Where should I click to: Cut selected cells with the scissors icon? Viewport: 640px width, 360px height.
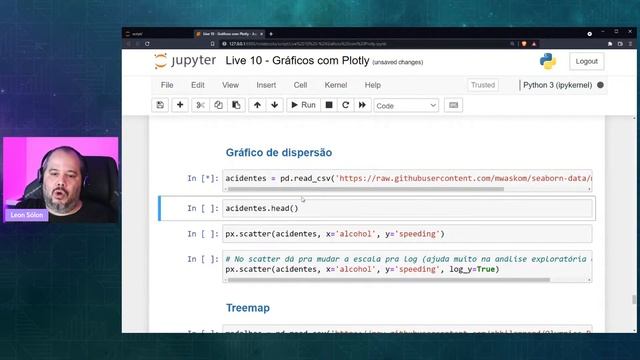[200, 105]
